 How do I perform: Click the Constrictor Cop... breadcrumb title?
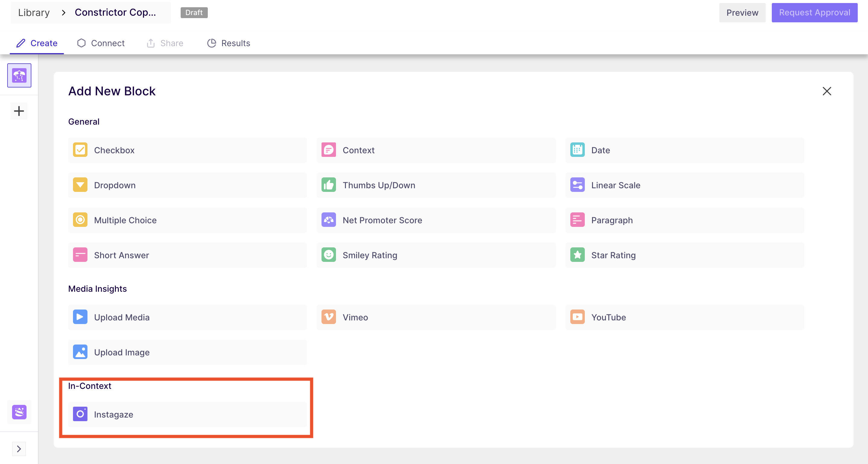(x=115, y=12)
